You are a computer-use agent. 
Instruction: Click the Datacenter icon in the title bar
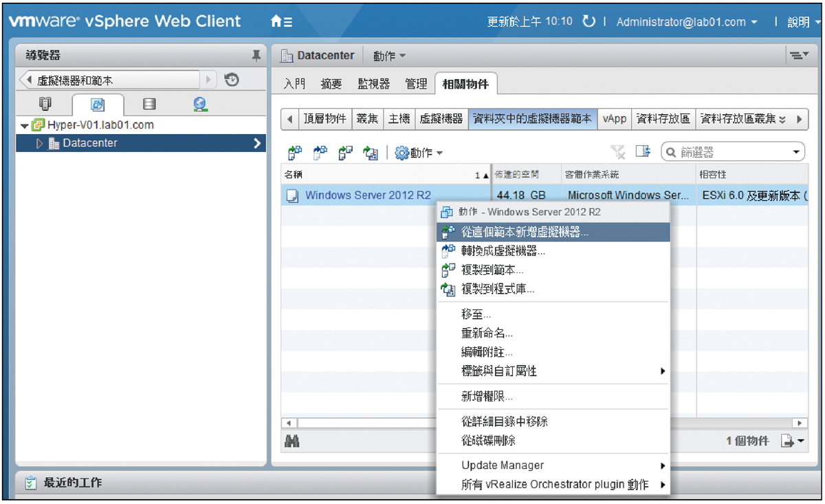[288, 56]
